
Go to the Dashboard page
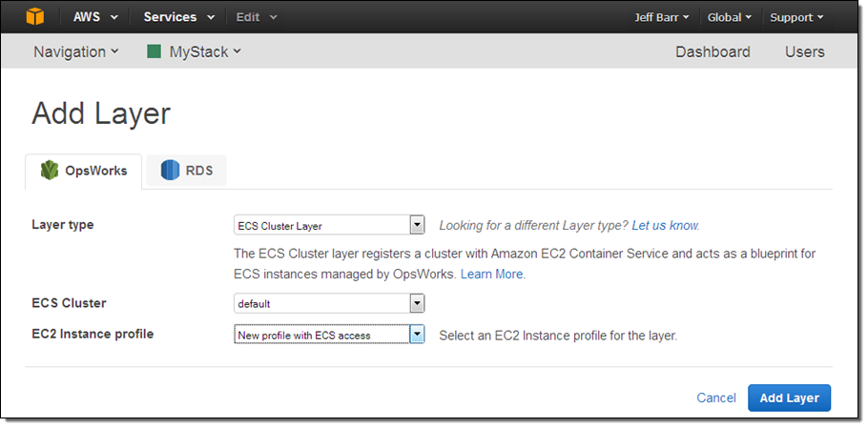click(x=713, y=51)
